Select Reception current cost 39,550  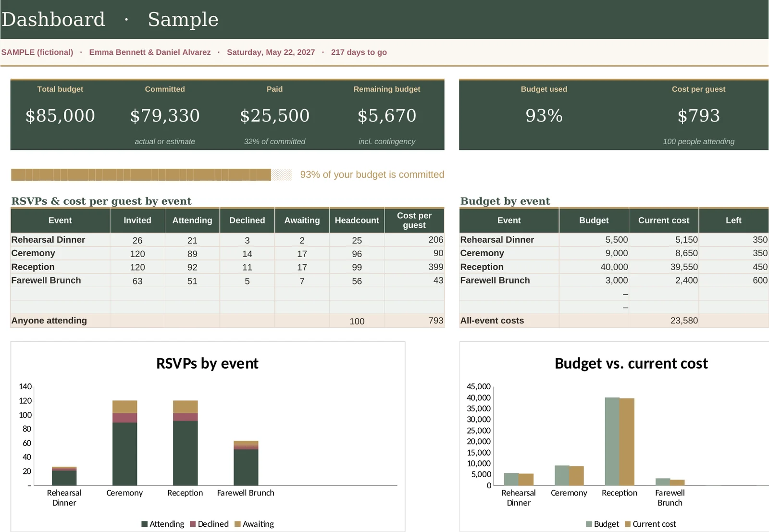point(684,267)
